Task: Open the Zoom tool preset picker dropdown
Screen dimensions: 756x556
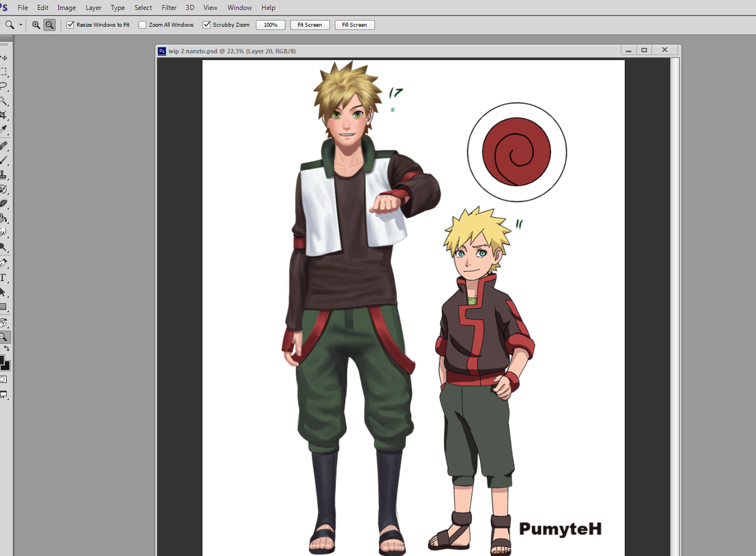Action: pos(21,25)
